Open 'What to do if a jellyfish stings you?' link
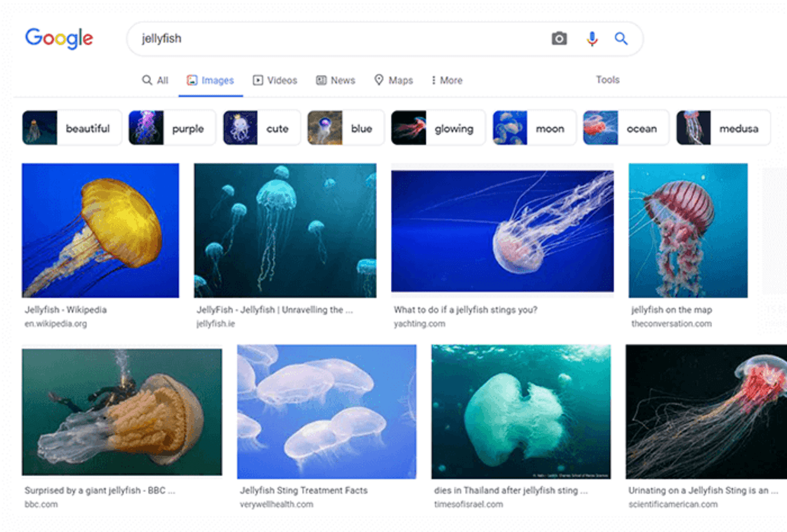787x532 pixels. [465, 310]
